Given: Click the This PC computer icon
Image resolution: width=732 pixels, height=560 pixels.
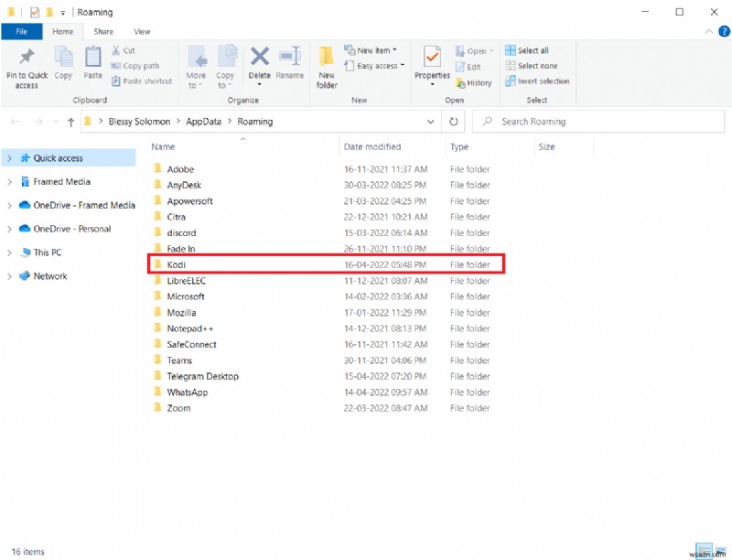Looking at the screenshot, I should 26,253.
